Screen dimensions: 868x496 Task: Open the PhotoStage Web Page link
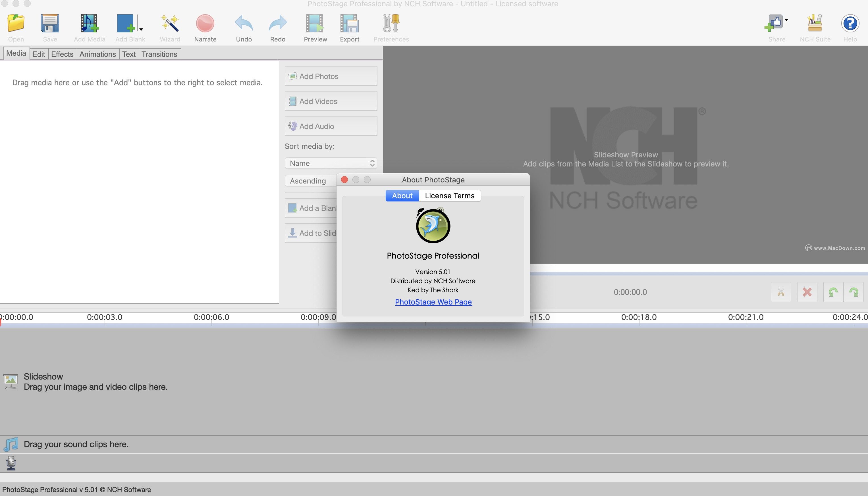433,302
